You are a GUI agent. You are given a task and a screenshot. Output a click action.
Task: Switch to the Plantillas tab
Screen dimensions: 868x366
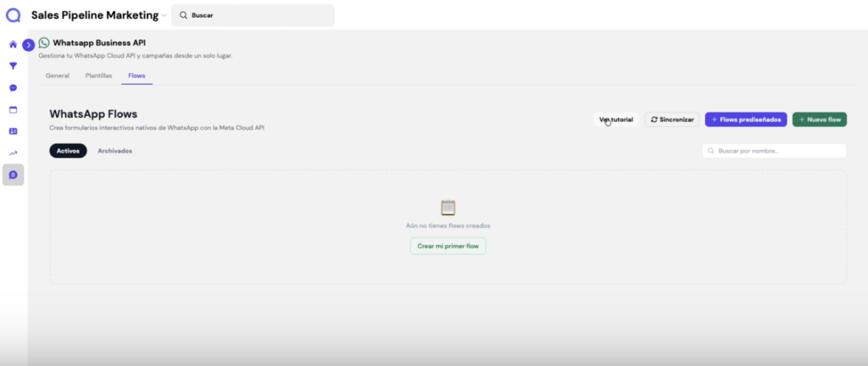point(98,75)
